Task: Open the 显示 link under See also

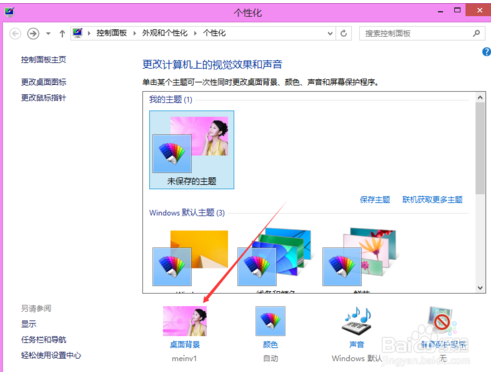Action: point(29,324)
